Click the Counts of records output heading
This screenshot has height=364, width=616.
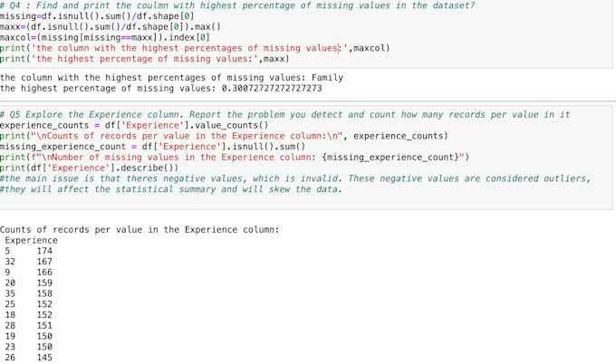pos(139,230)
